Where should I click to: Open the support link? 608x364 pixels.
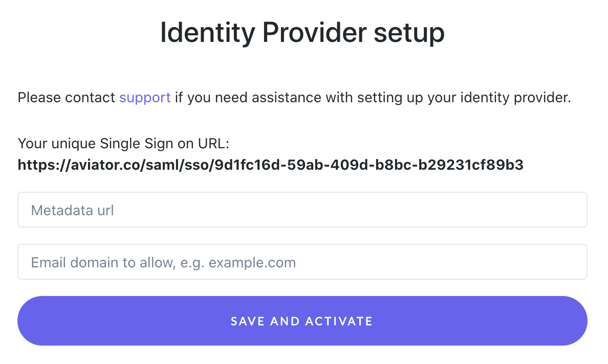(x=145, y=98)
